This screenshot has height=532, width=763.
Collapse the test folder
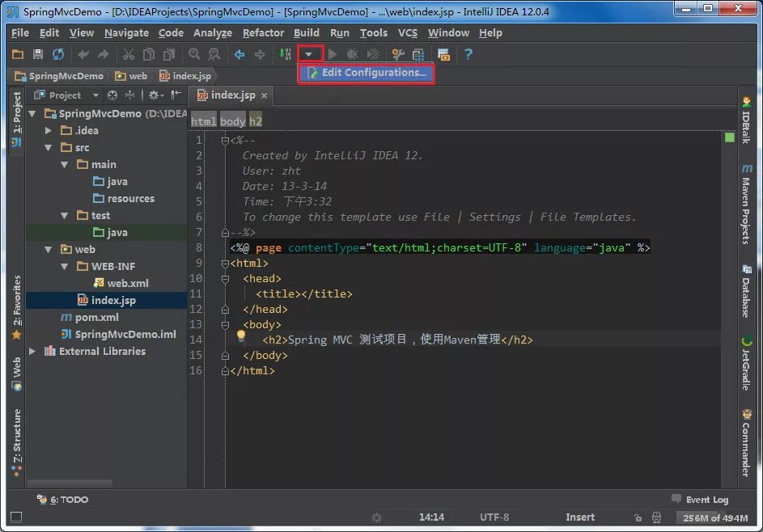pyautogui.click(x=64, y=215)
